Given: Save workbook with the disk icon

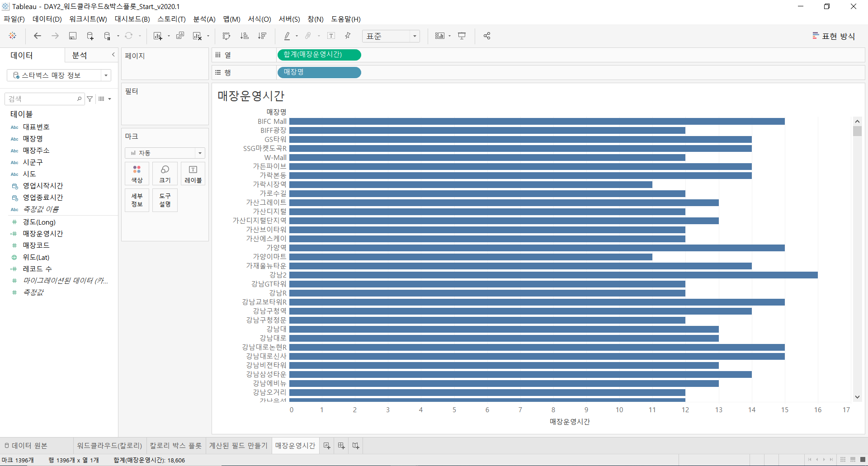Looking at the screenshot, I should click(x=73, y=36).
